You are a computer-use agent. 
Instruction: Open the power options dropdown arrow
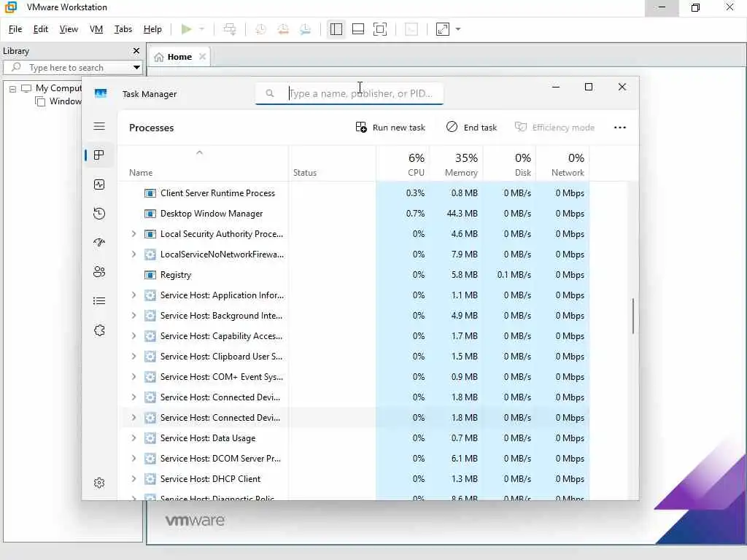pyautogui.click(x=201, y=29)
